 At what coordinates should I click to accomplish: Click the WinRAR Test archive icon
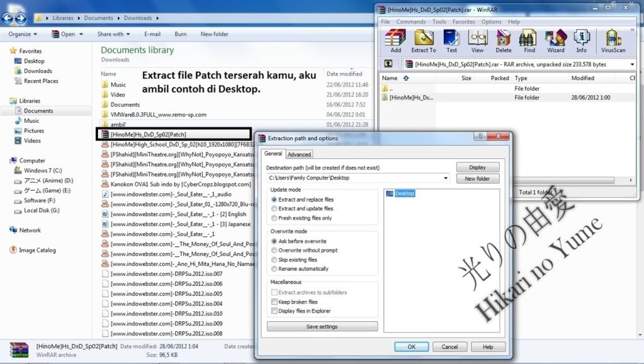(451, 41)
